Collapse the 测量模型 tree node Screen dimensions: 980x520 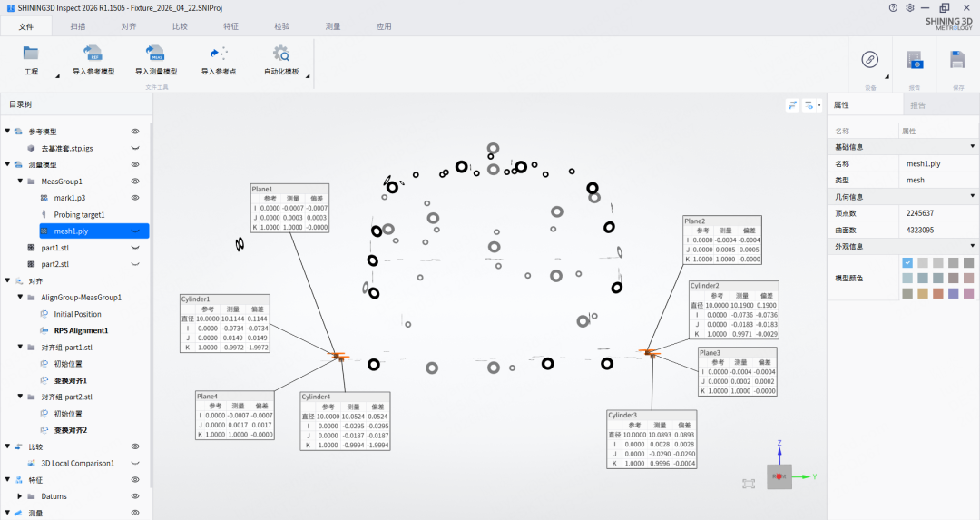point(7,164)
